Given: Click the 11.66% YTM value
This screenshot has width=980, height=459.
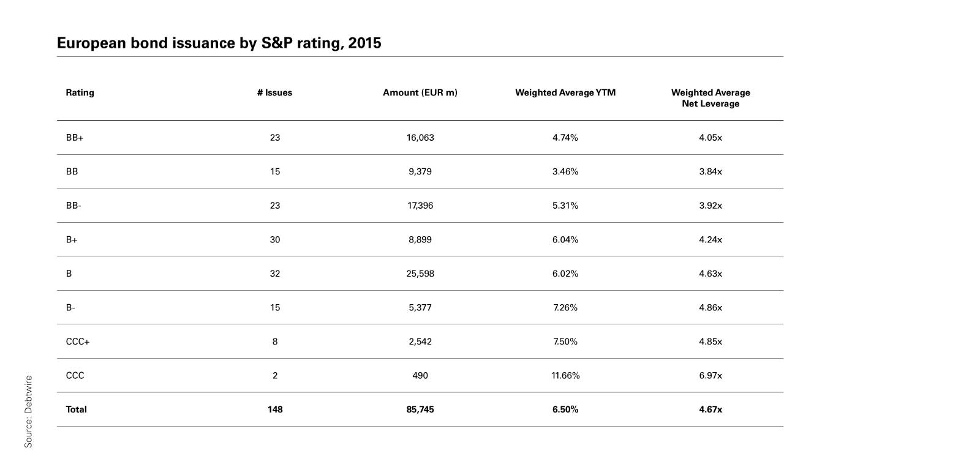Looking at the screenshot, I should pyautogui.click(x=565, y=375).
